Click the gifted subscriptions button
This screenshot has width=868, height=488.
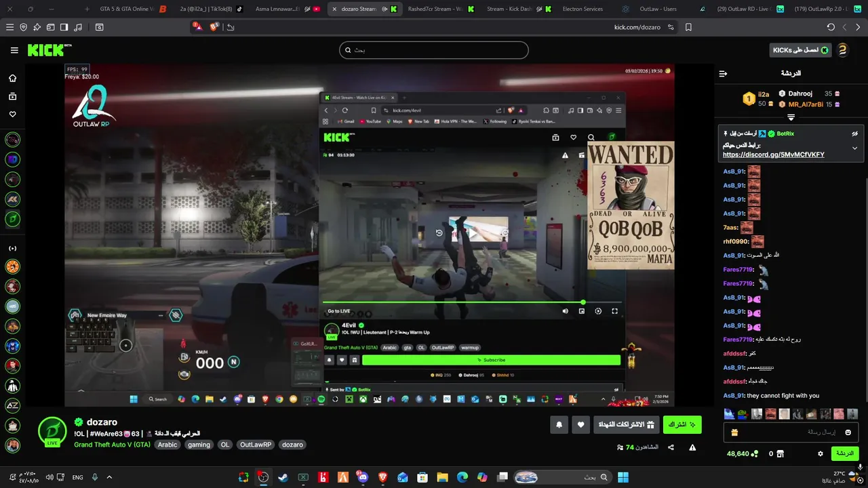625,425
